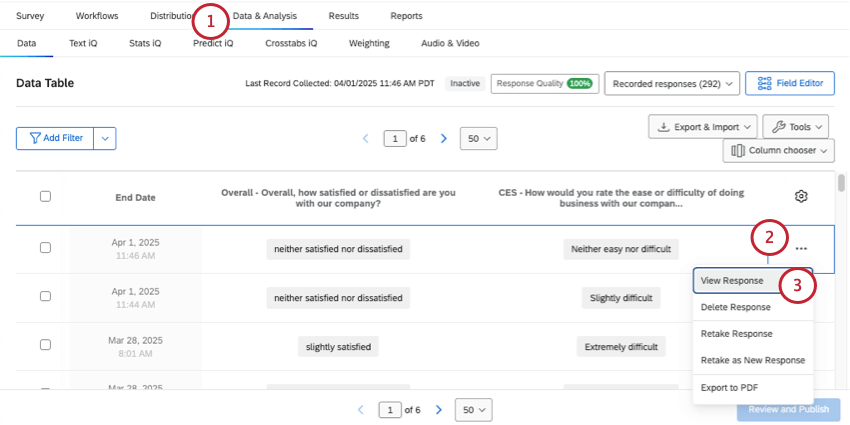This screenshot has width=850, height=425.
Task: Open the Data & Analysis tab
Action: [265, 16]
